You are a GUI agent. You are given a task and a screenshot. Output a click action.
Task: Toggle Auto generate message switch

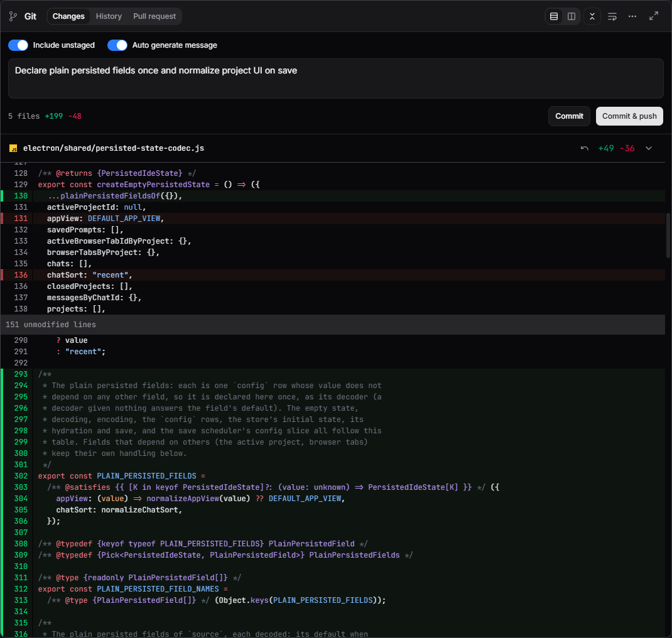(117, 45)
